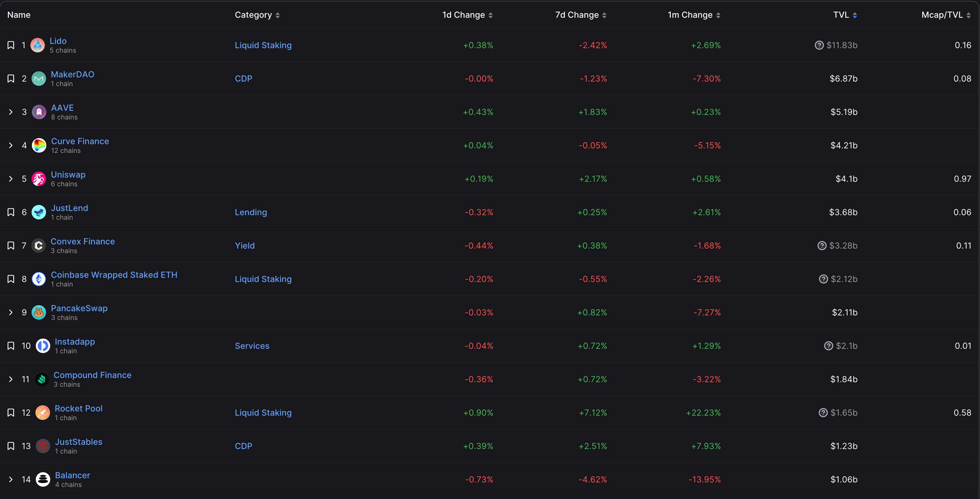Click the Lido protocol logo
Screen dimensions: 980x499
[x=38, y=45]
